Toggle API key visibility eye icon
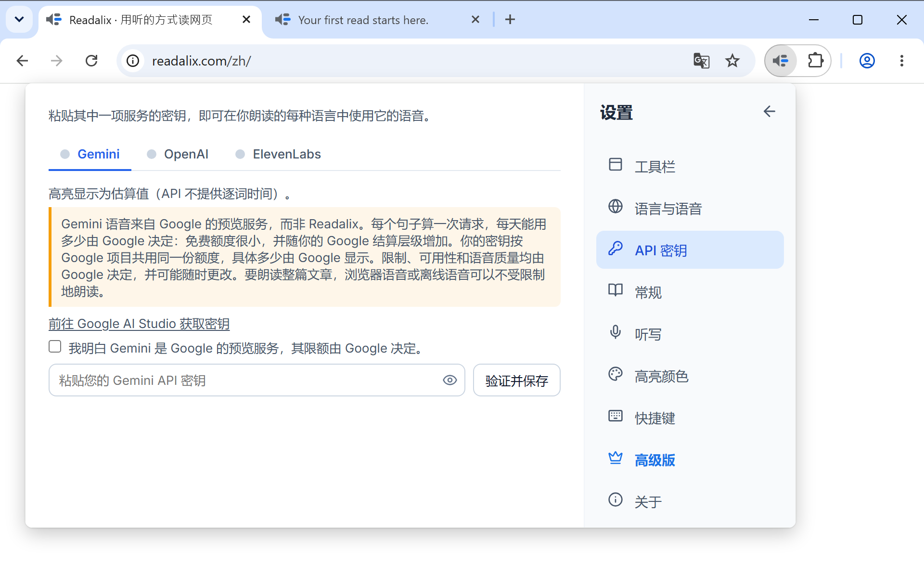This screenshot has height=578, width=924. coord(449,381)
